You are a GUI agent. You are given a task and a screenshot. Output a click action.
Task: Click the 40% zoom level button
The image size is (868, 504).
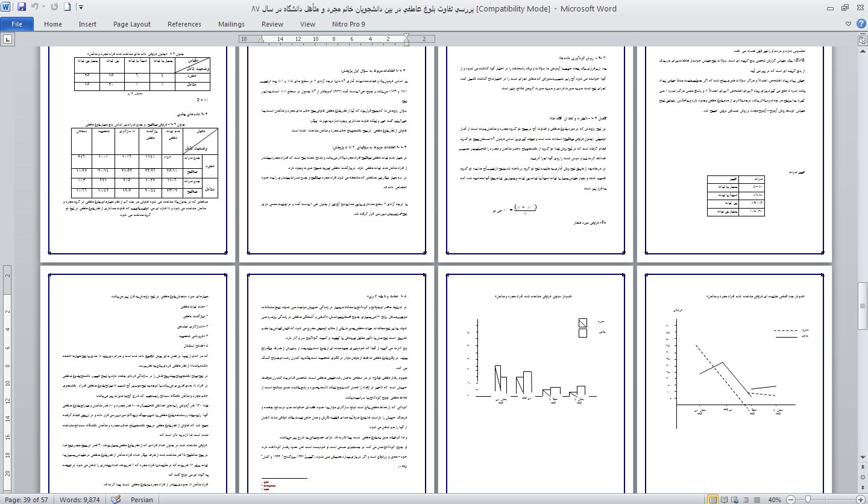click(773, 499)
